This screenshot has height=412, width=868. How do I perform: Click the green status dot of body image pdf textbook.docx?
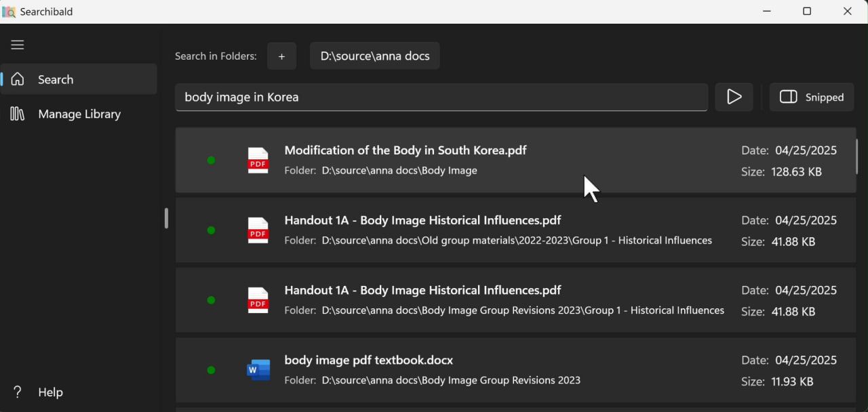pos(211,370)
